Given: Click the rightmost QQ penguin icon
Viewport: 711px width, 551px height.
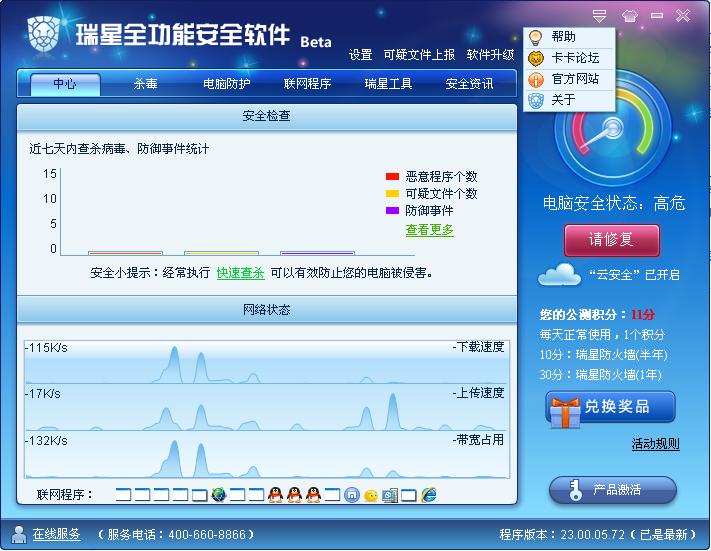Looking at the screenshot, I should (313, 494).
